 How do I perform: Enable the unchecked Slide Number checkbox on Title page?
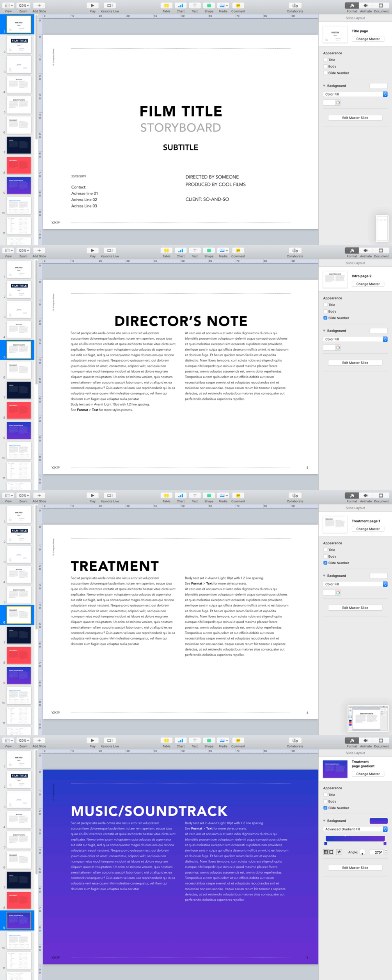tap(325, 73)
